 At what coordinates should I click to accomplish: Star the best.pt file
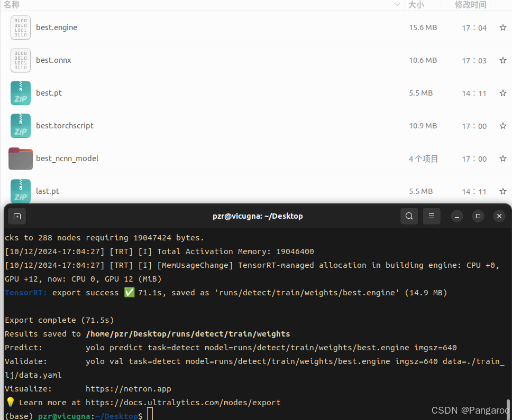[x=503, y=94]
